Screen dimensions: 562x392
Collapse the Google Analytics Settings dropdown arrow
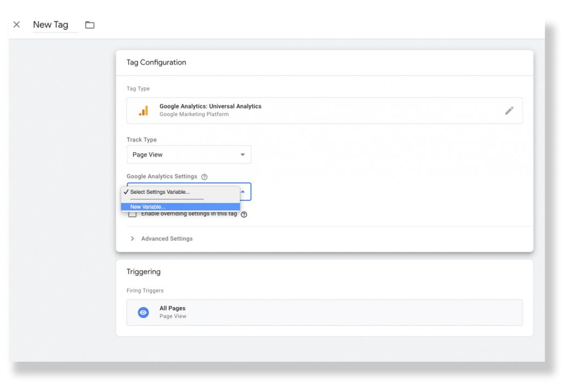pyautogui.click(x=243, y=192)
